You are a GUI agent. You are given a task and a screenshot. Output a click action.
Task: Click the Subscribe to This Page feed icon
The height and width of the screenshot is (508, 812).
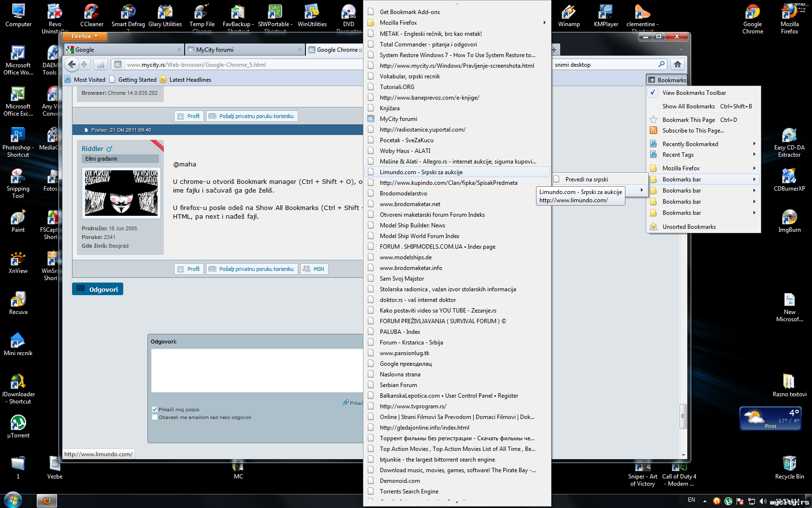point(653,130)
